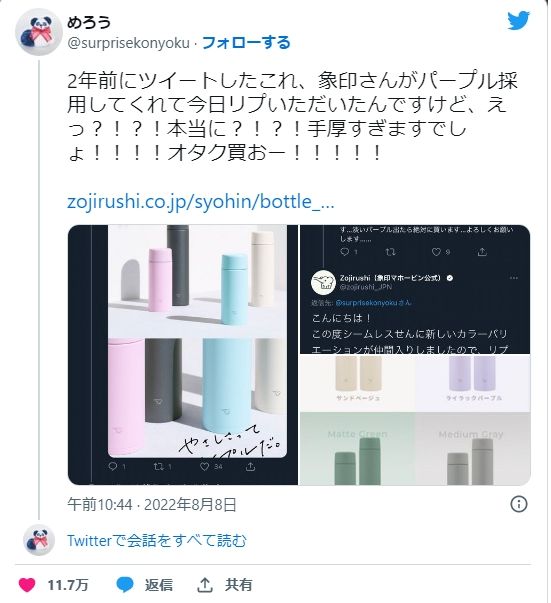
Task: Click the Twitter bird logo
Action: tap(518, 20)
